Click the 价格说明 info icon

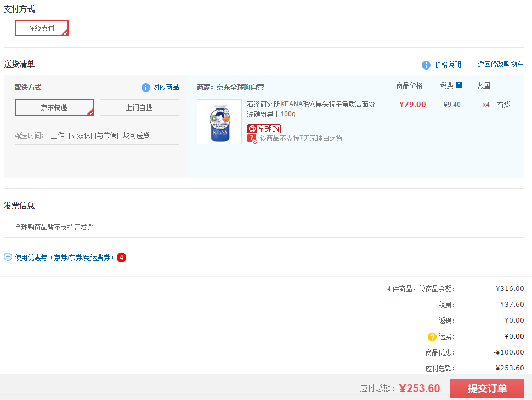click(x=426, y=65)
